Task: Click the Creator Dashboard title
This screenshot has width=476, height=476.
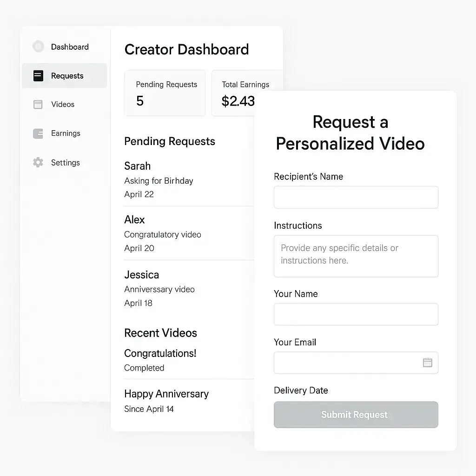Action: pyautogui.click(x=187, y=49)
